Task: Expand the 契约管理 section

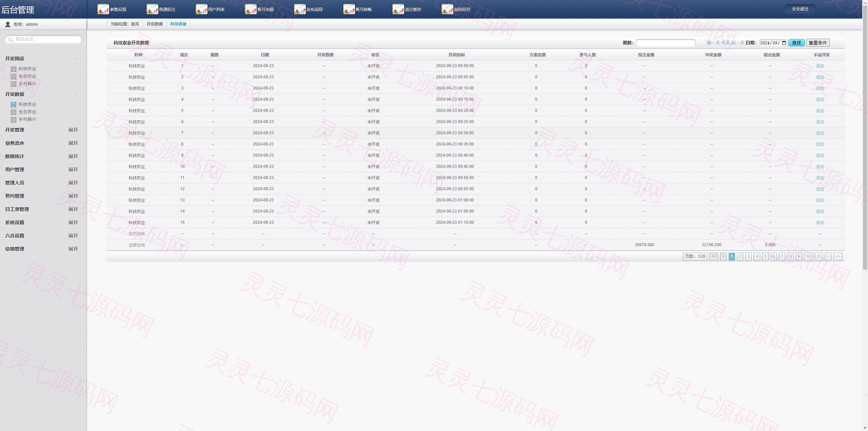Action: coord(73,196)
